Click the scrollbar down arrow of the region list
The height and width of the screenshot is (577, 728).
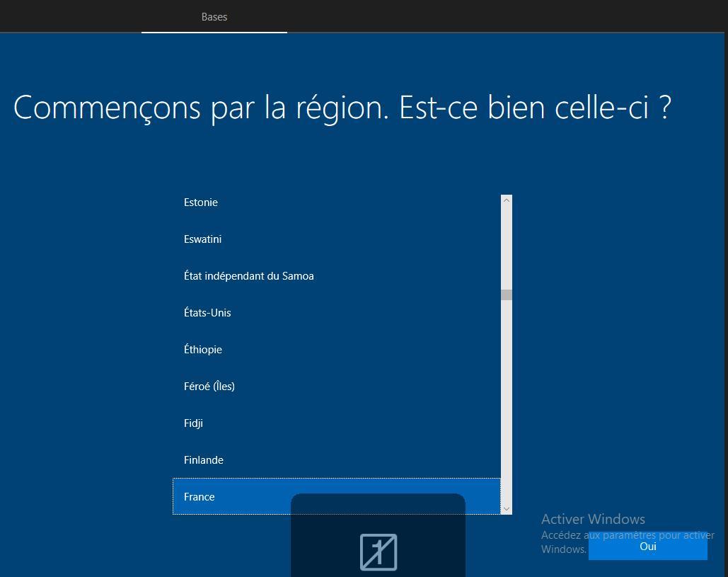pos(506,508)
